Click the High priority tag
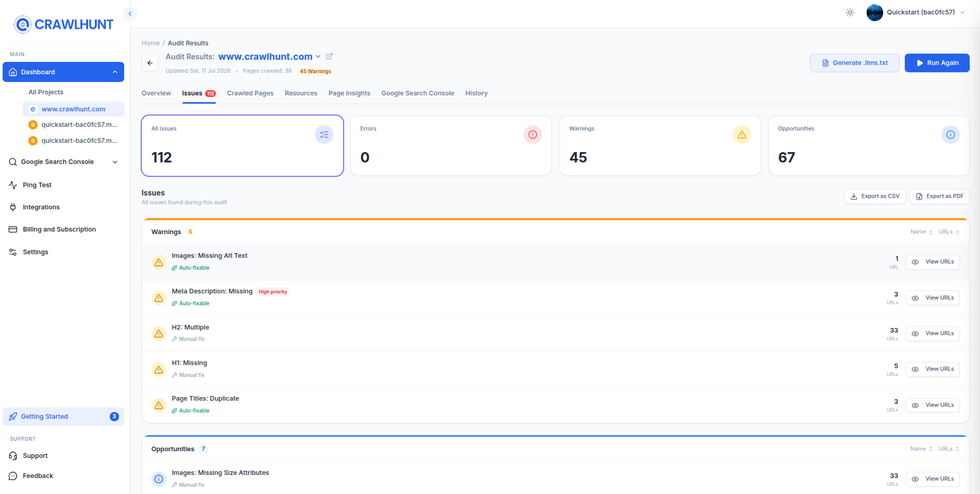 coord(273,292)
